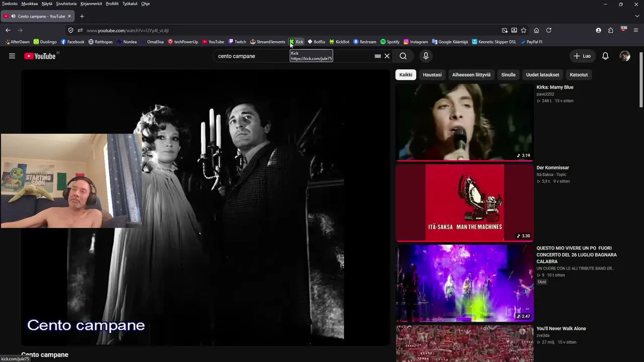Open the Ohje menu
Image resolution: width=644 pixels, height=362 pixels.
[x=145, y=4]
